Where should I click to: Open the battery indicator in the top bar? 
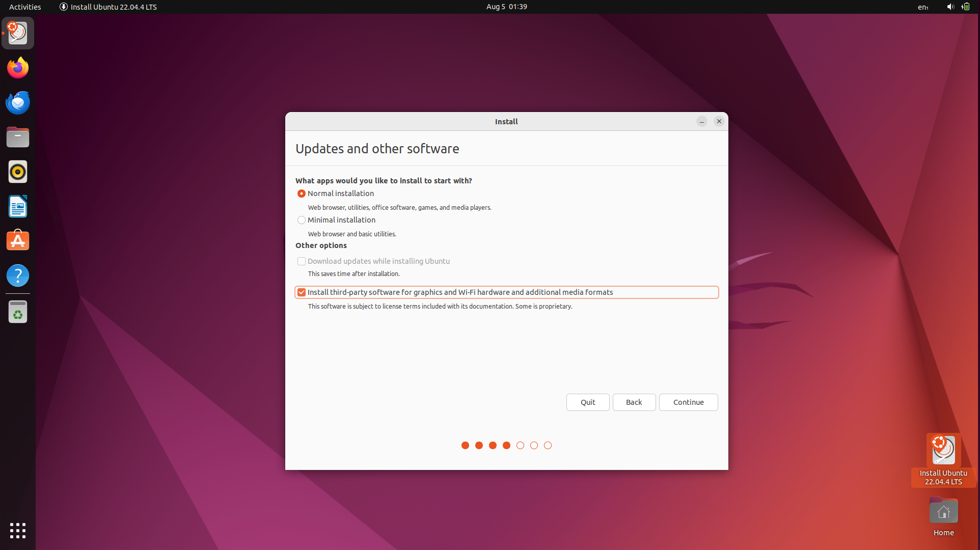(966, 7)
